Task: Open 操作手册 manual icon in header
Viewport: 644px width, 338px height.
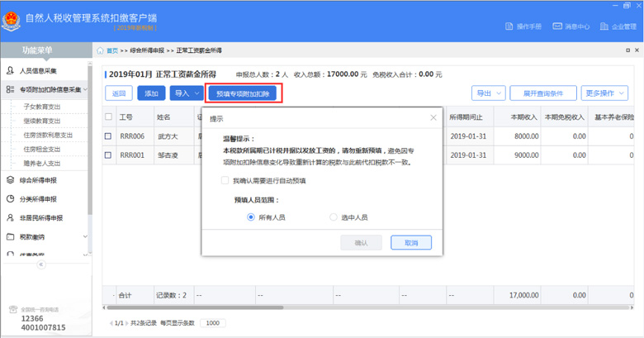Action: click(x=510, y=26)
